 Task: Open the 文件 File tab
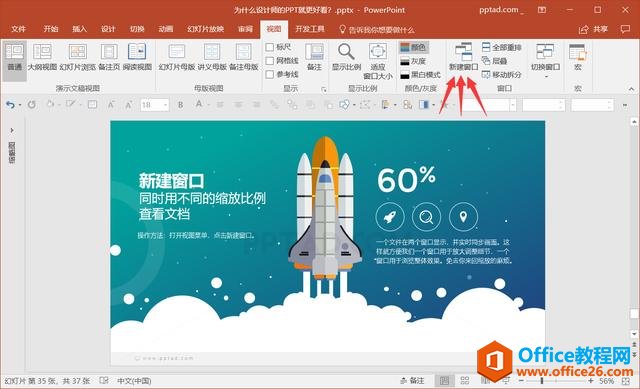[x=18, y=29]
